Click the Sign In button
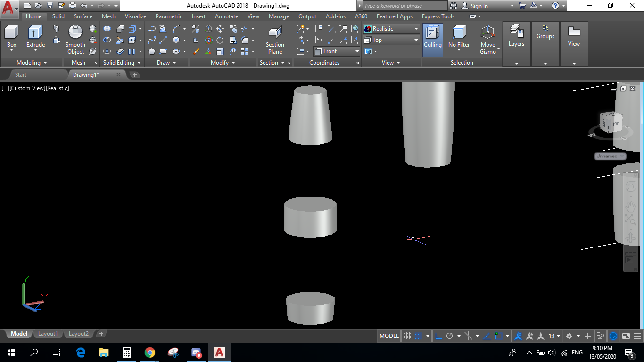Image resolution: width=644 pixels, height=362 pixels. pyautogui.click(x=479, y=6)
